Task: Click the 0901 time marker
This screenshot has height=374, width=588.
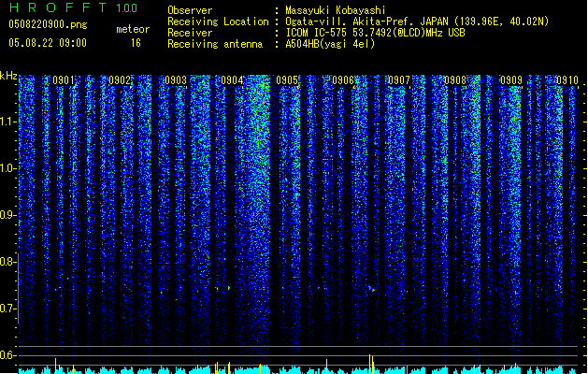Action: pos(64,80)
